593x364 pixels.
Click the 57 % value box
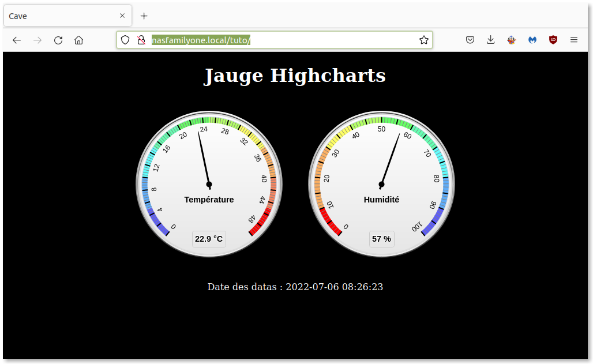382,239
